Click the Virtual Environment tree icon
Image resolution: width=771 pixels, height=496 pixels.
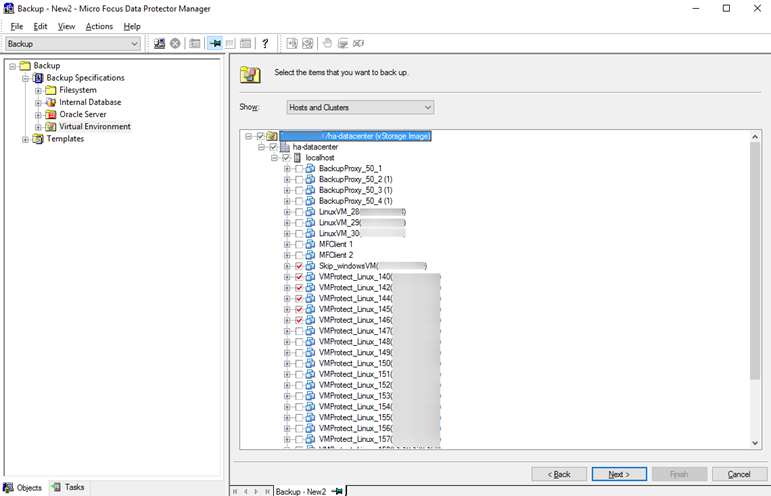[51, 127]
